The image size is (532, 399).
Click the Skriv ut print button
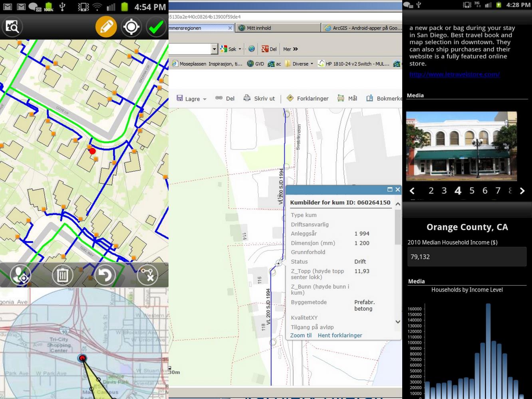[x=259, y=98]
